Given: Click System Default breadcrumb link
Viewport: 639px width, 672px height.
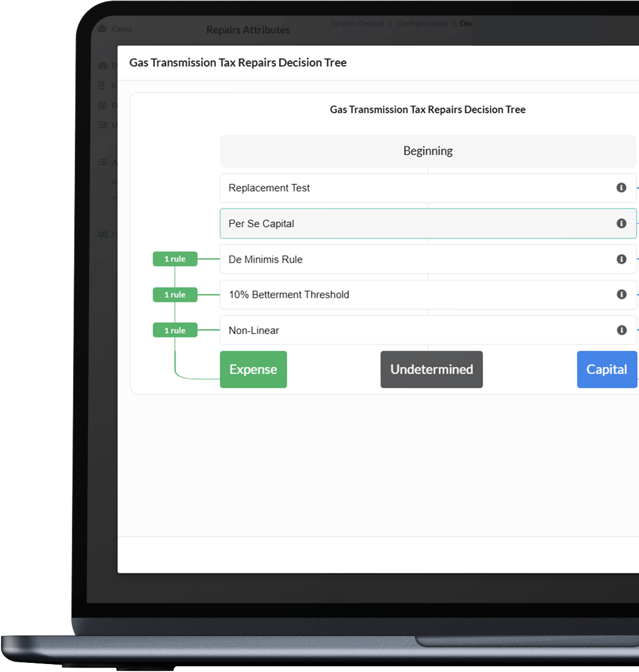Looking at the screenshot, I should (x=357, y=23).
